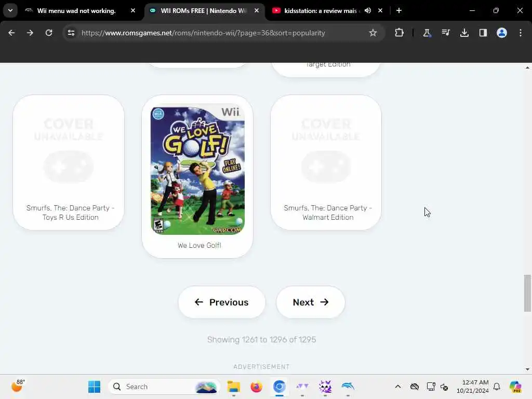Open Dolphin emulator from taskbar
The image size is (532, 399).
(x=348, y=387)
